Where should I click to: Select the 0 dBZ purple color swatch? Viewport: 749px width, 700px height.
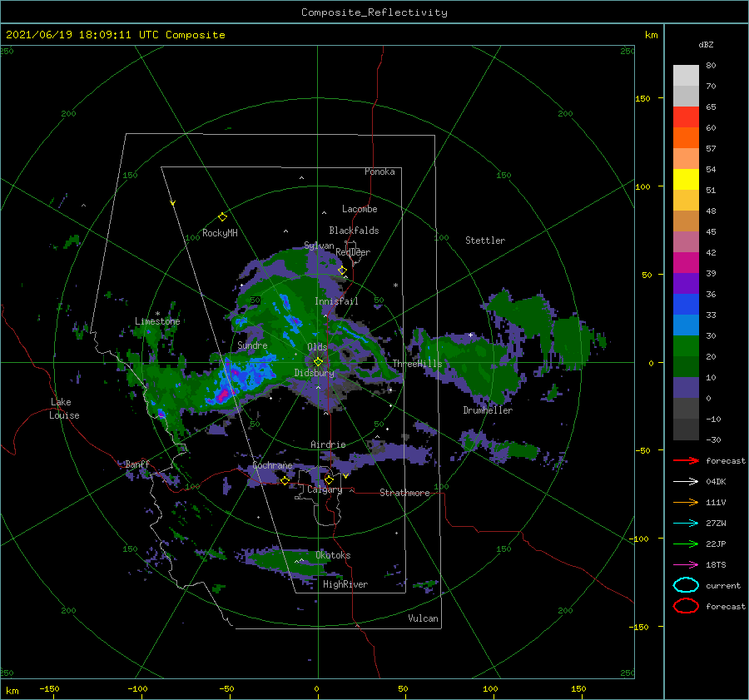[686, 387]
